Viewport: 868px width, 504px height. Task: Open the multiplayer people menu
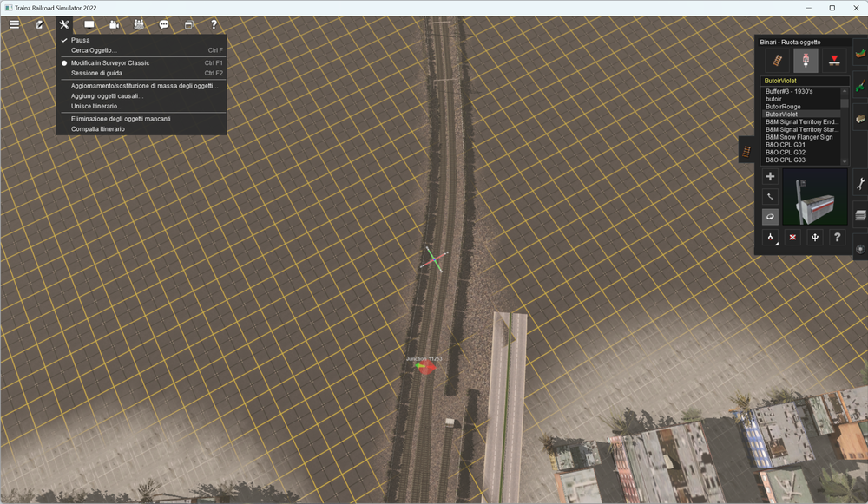[x=139, y=24]
